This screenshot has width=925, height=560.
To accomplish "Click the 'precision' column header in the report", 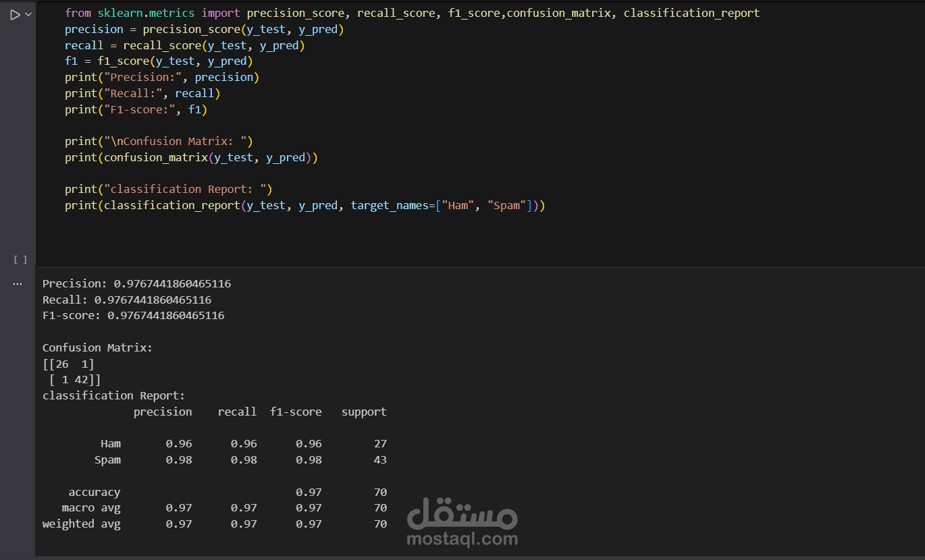I will click(x=163, y=412).
